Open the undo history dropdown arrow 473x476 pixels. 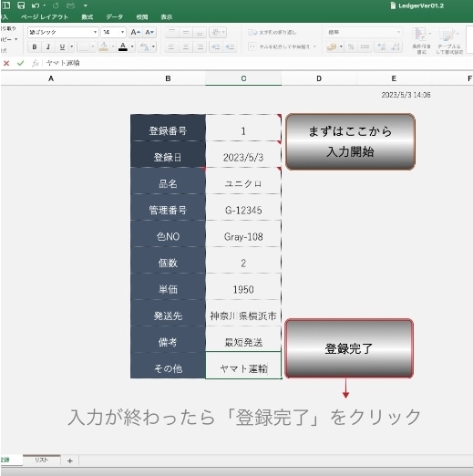(45, 5)
